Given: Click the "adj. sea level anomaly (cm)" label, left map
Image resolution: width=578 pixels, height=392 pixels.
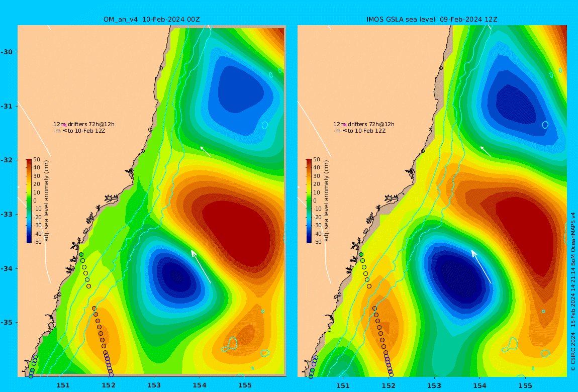Looking at the screenshot, I should pos(46,201).
